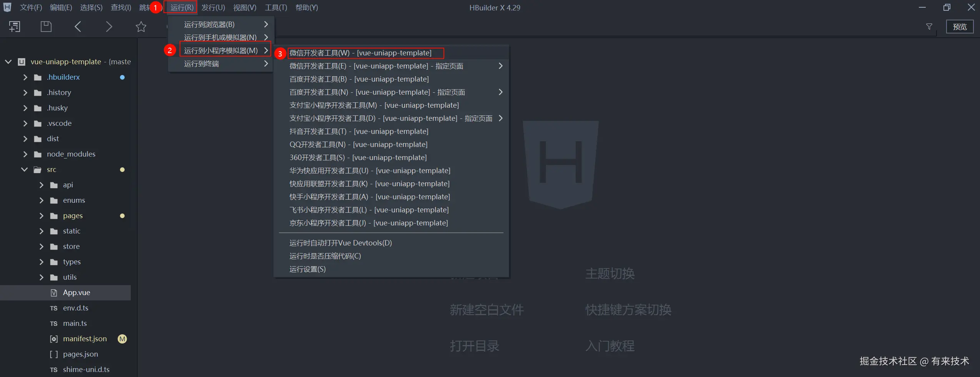980x377 pixels.
Task: Expand the store folder chevron
Action: click(x=42, y=247)
